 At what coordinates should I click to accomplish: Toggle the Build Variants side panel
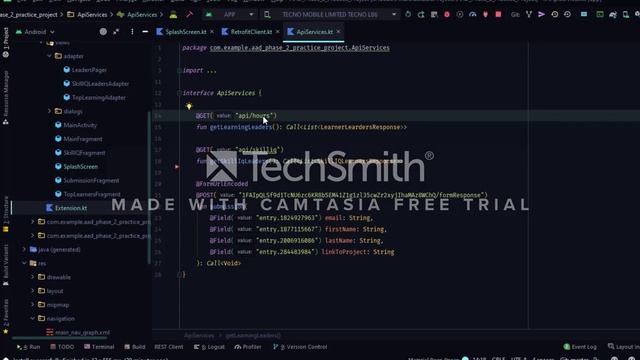click(x=6, y=265)
